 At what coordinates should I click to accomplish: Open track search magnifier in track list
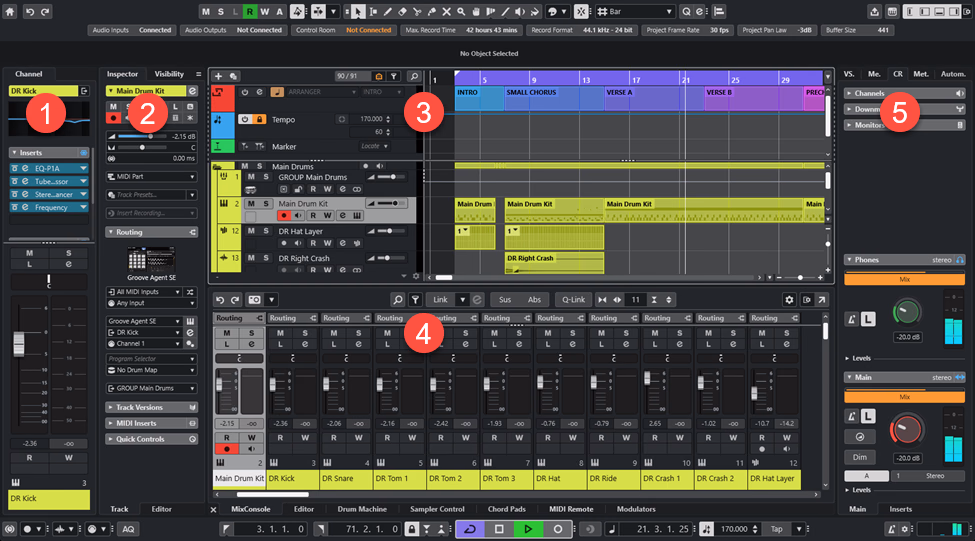414,76
